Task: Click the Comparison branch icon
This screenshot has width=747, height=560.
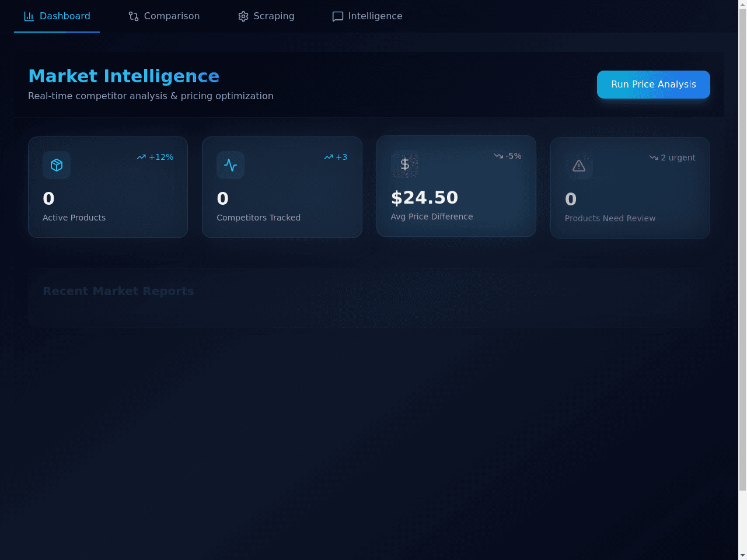Action: [134, 16]
